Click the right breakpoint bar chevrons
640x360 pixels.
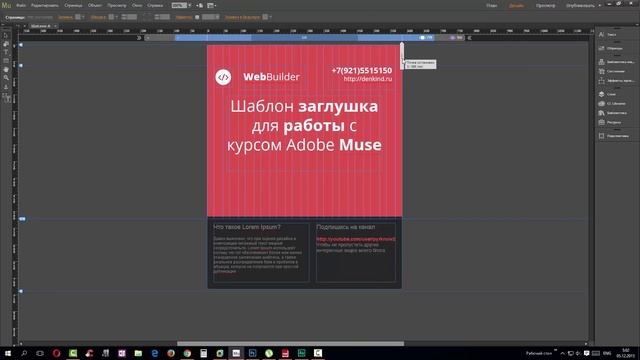tap(469, 38)
